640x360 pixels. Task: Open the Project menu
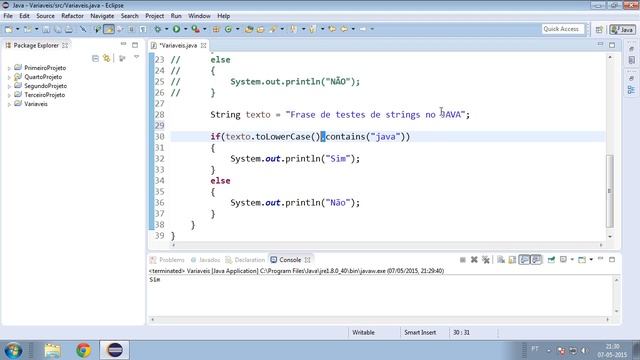(155, 16)
